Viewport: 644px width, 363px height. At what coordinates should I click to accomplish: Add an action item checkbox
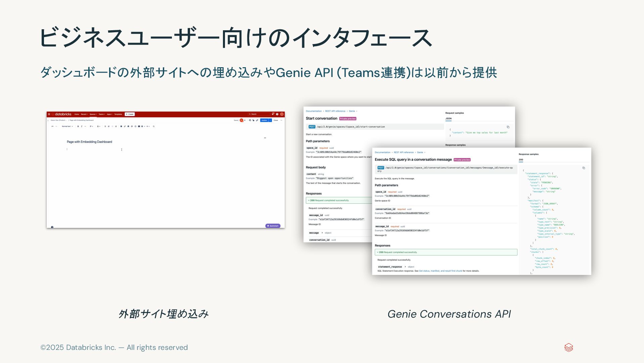tap(121, 126)
